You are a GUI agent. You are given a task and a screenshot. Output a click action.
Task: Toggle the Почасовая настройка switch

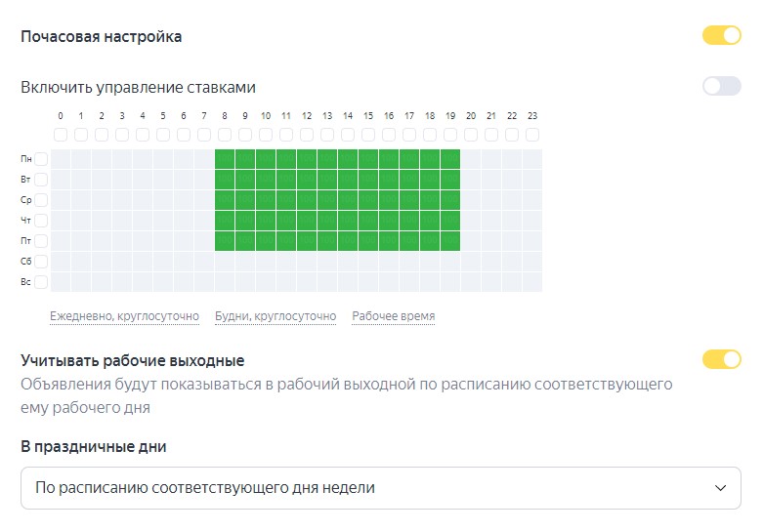[721, 36]
